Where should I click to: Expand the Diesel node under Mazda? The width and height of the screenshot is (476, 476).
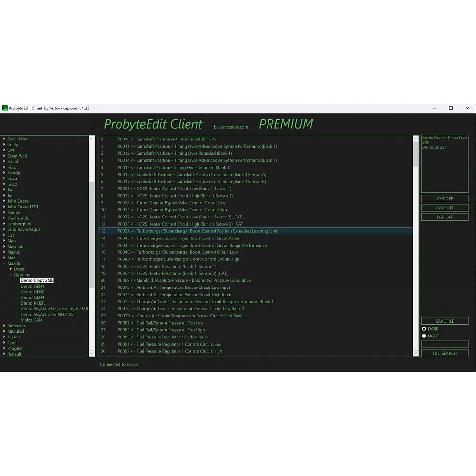(x=11, y=269)
